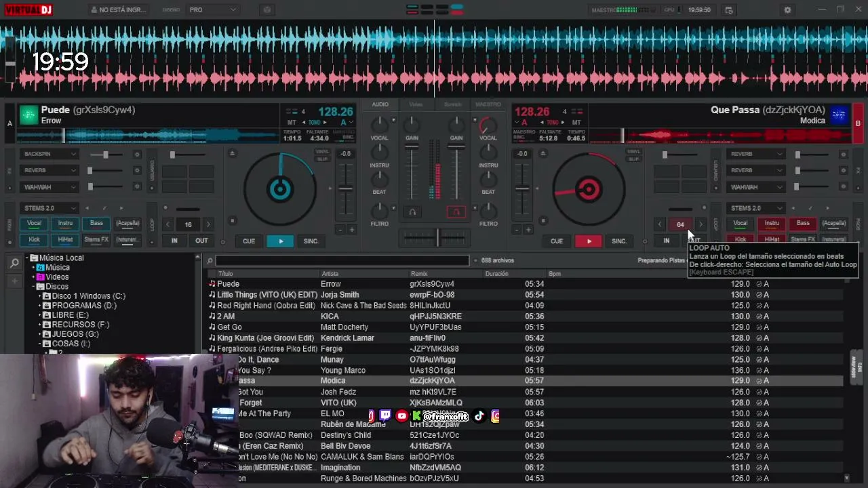Switch mixer to MAESTRO tab

488,104
